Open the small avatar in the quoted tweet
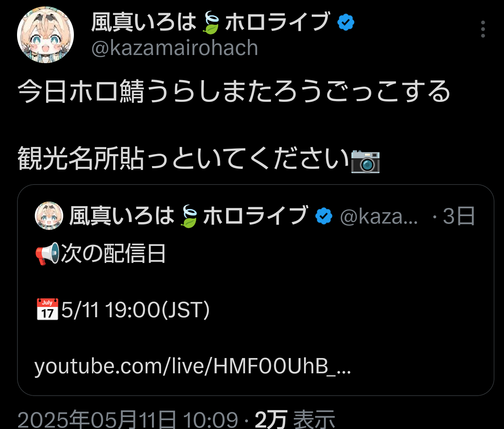Screen dimensions: 504x429 click(x=49, y=216)
